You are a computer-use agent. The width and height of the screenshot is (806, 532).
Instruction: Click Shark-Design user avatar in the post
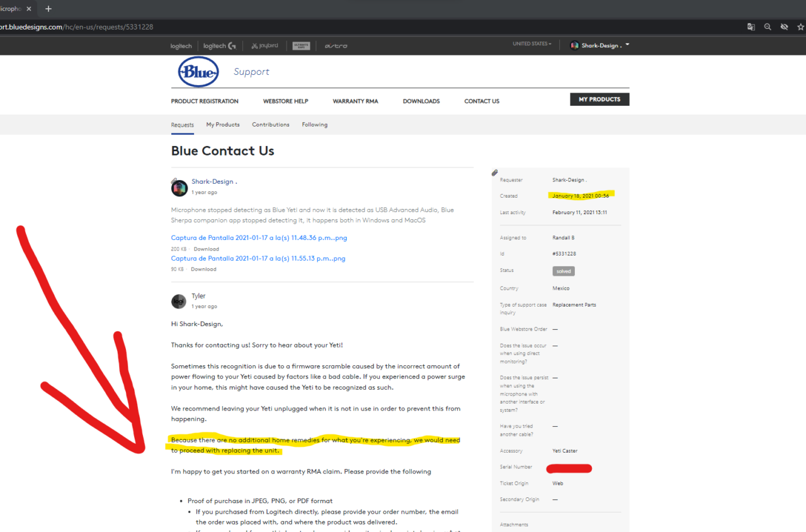click(x=179, y=188)
